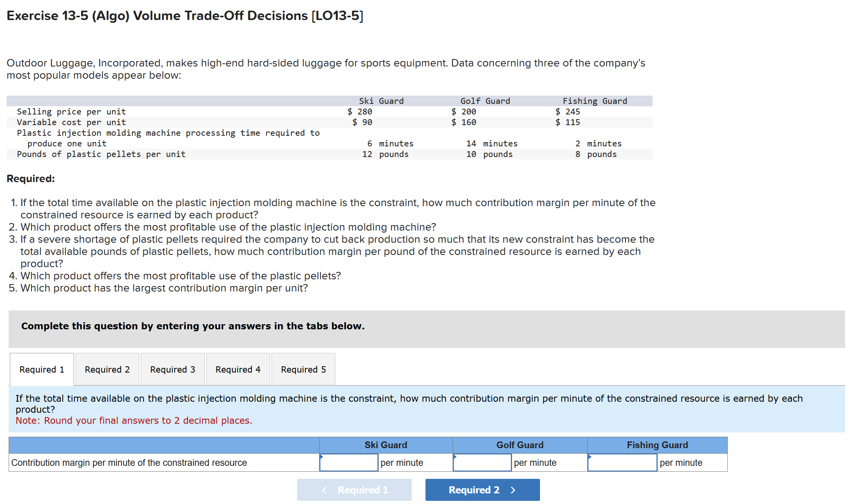Screen dimensions: 847x504
Task: Click the left chevron on Required 1 button
Action: 324,489
